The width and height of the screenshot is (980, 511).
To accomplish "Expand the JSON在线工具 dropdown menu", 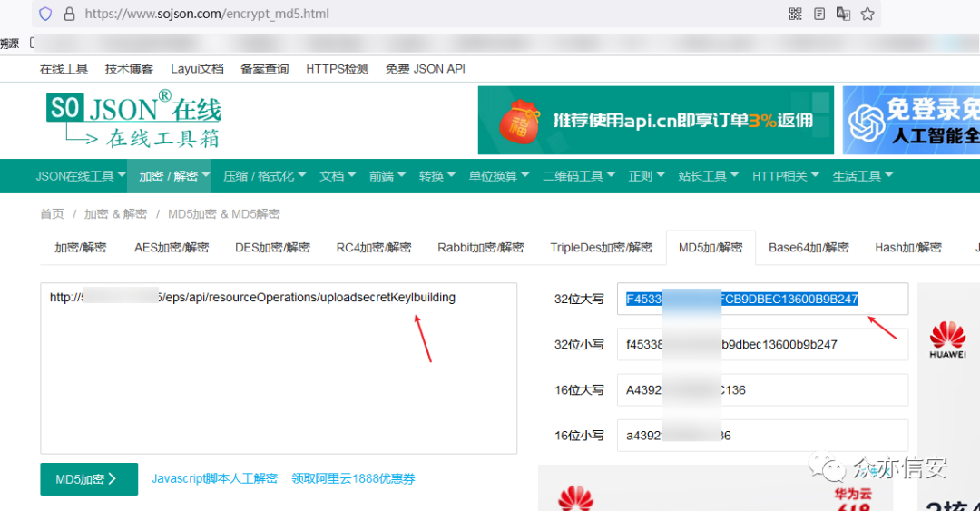I will (x=81, y=176).
